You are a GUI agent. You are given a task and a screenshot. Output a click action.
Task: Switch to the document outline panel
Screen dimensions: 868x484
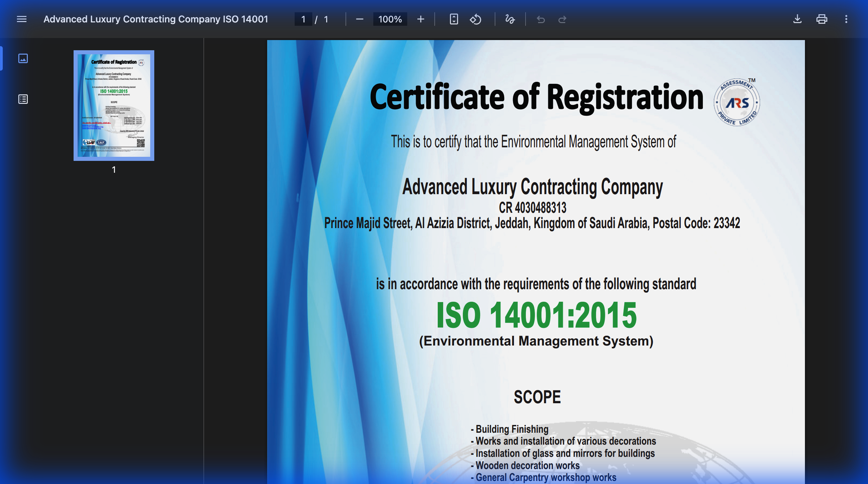[23, 99]
